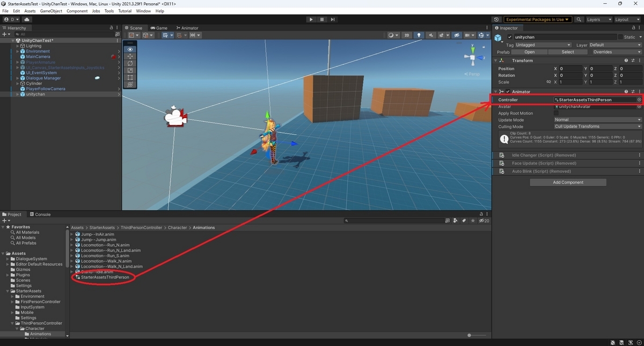
Task: Click the prefab Open button
Action: point(530,52)
